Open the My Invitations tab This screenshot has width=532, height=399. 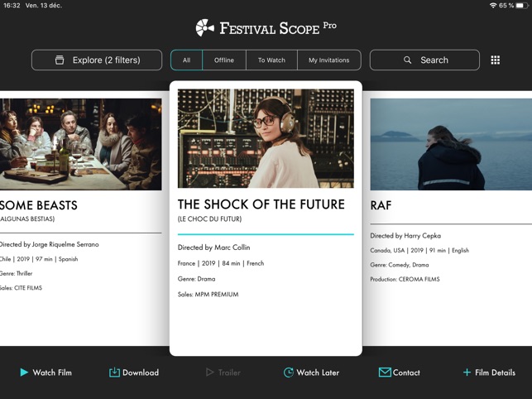point(329,60)
